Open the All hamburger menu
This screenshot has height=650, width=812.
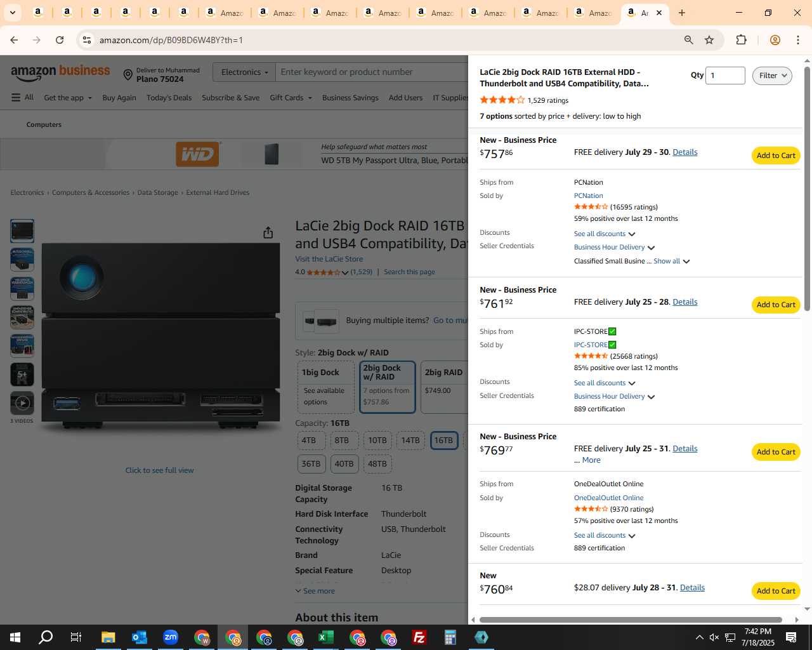pyautogui.click(x=22, y=98)
